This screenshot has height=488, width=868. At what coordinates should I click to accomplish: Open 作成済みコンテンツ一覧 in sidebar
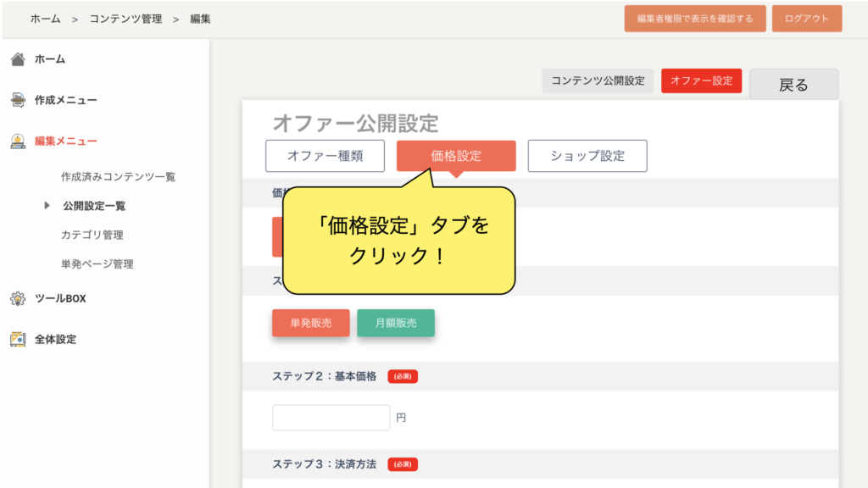(118, 177)
